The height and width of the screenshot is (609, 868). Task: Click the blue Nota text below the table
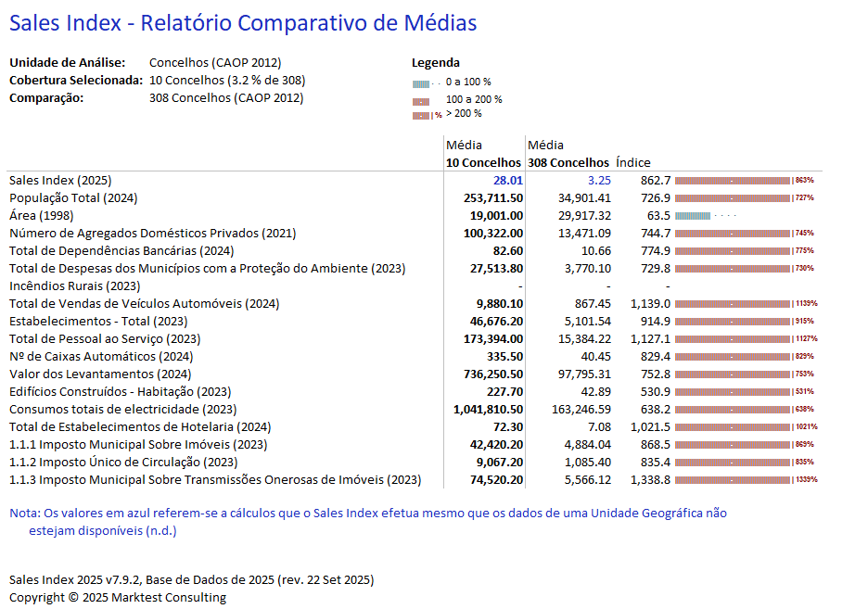coord(368,513)
